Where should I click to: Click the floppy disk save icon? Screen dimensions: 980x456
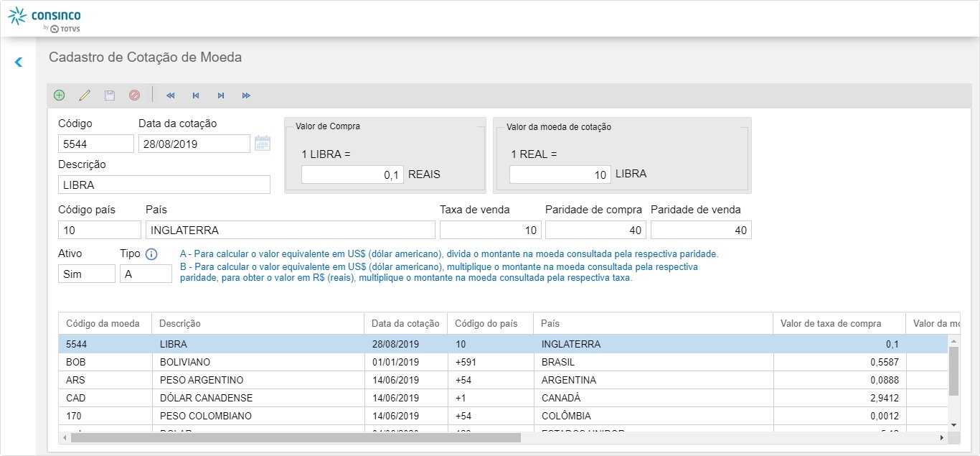click(x=110, y=95)
